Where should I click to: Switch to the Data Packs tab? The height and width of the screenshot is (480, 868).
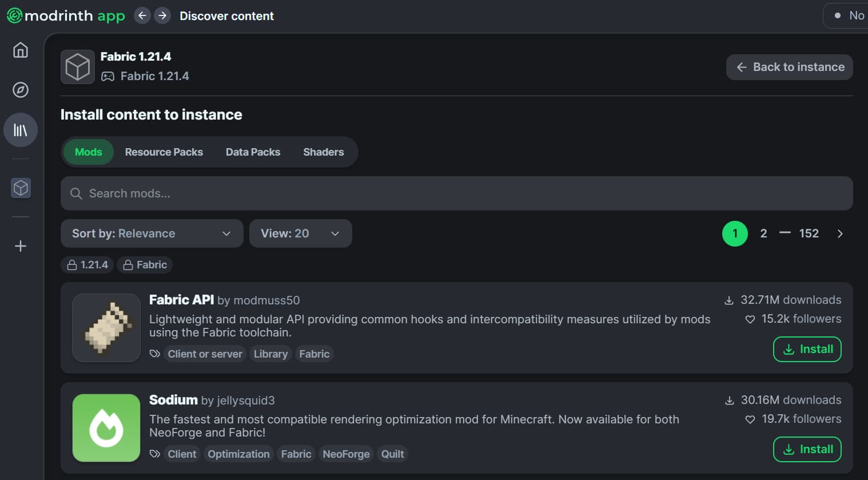pyautogui.click(x=253, y=152)
